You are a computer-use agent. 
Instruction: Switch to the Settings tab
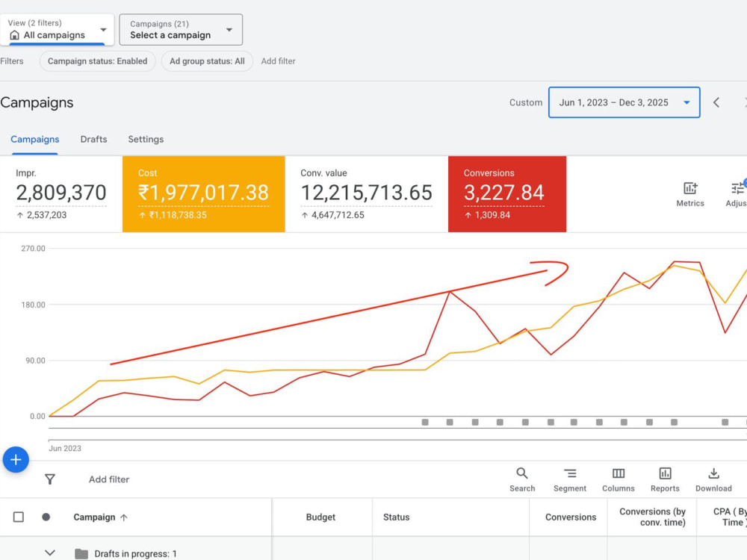(146, 140)
